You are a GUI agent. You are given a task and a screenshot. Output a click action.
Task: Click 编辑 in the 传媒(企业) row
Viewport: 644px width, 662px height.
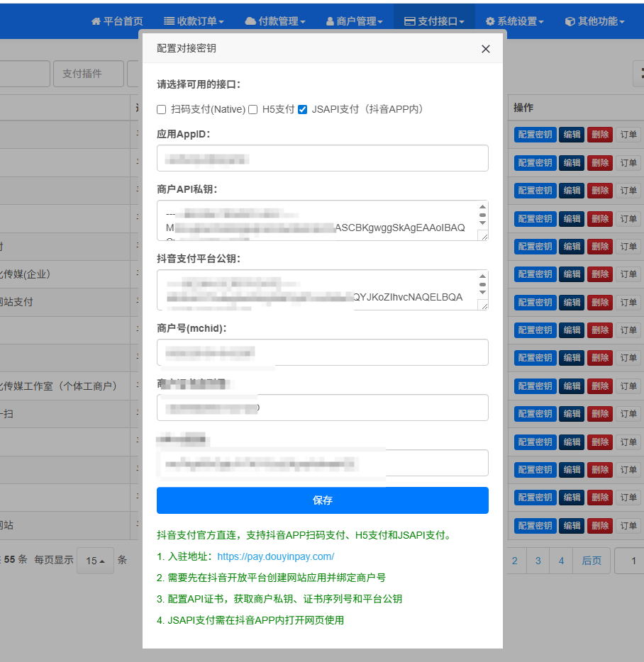coord(572,274)
